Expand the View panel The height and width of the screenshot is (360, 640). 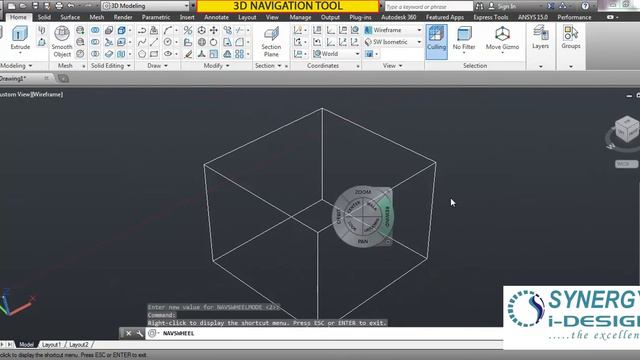(x=393, y=66)
